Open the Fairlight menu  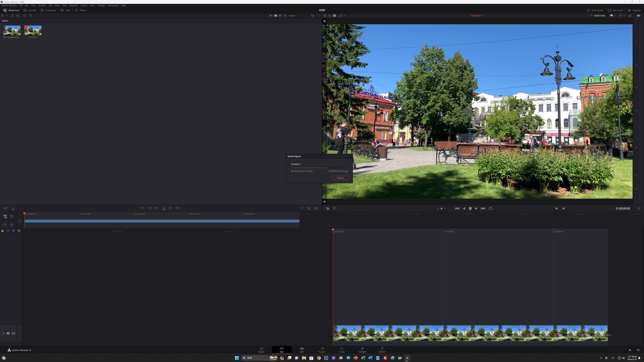coord(101,5)
